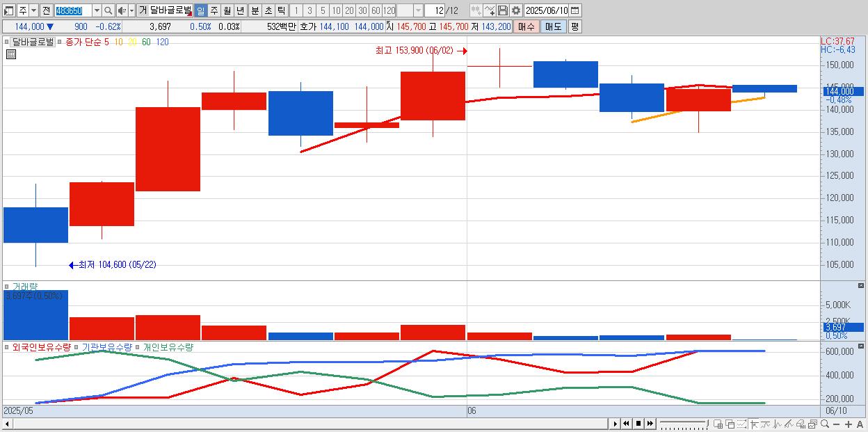Click the 'A' auto-fit icon at bottom right
This screenshot has height=432, width=868.
click(860, 424)
